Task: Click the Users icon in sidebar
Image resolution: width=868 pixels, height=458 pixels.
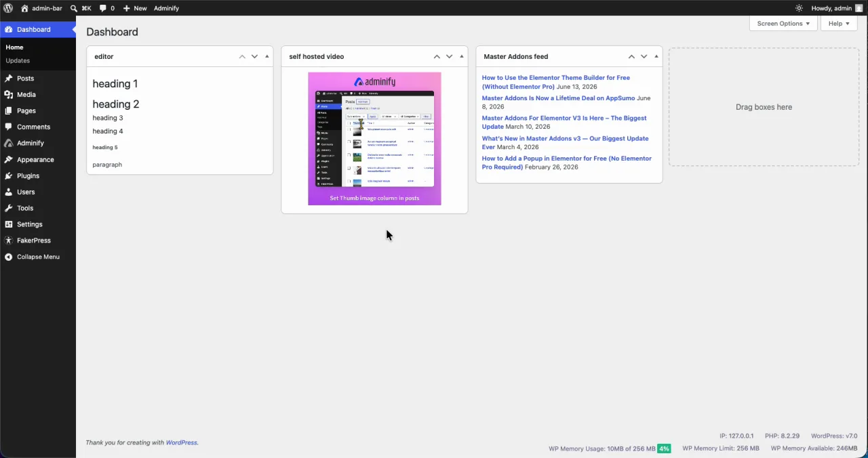Action: [x=8, y=192]
